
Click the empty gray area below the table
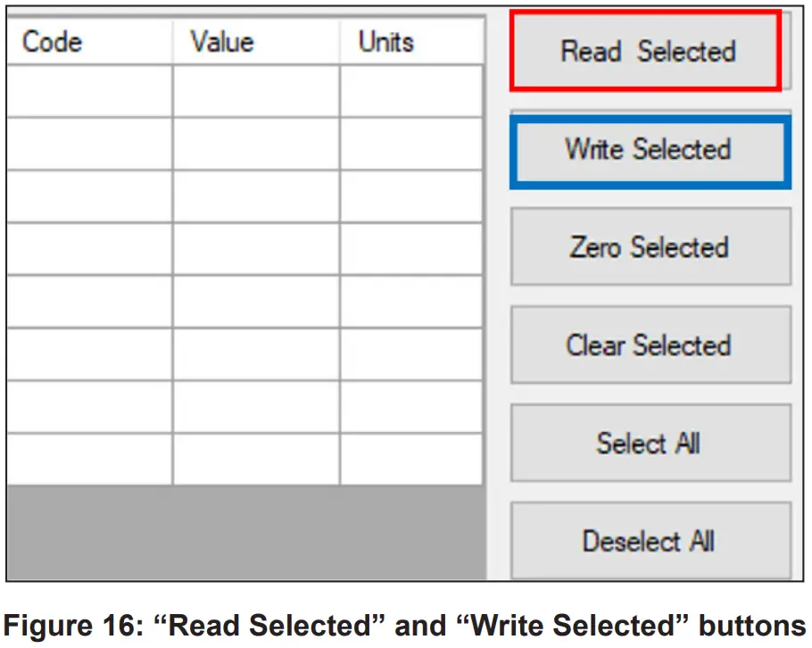(245, 531)
